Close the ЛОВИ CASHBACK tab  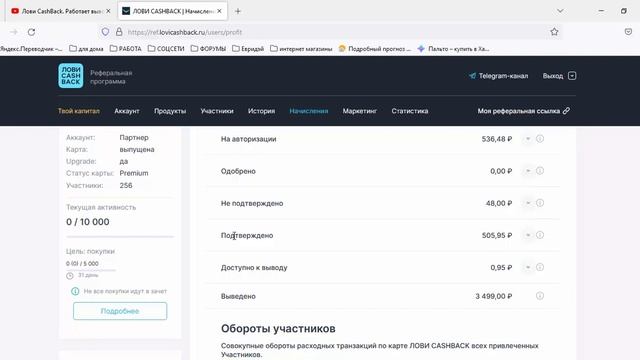(220, 11)
